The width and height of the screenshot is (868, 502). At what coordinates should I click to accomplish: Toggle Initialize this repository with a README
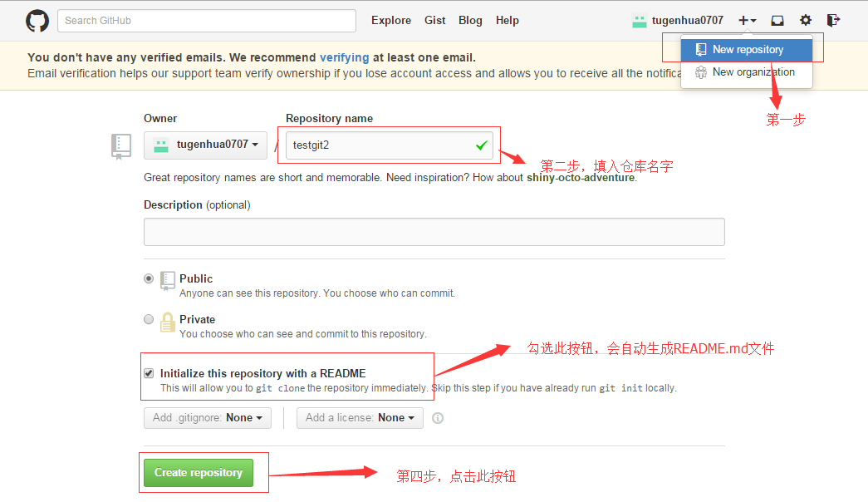(x=149, y=373)
